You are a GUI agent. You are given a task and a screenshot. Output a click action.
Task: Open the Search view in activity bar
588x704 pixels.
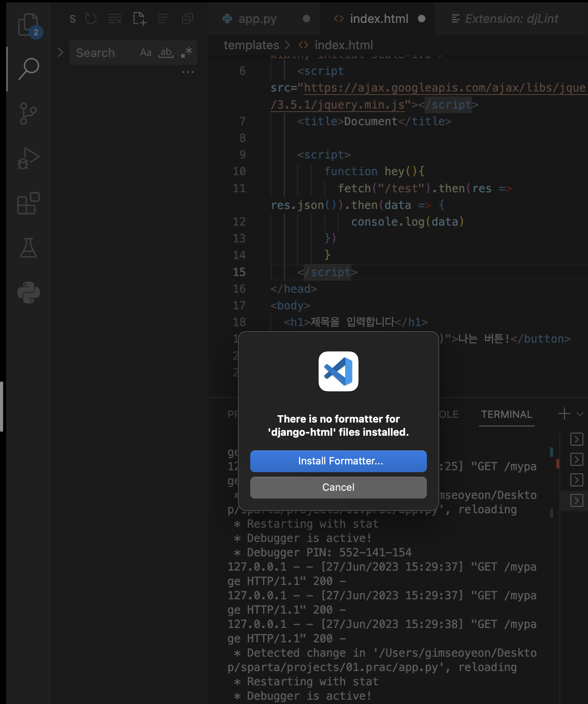point(29,69)
